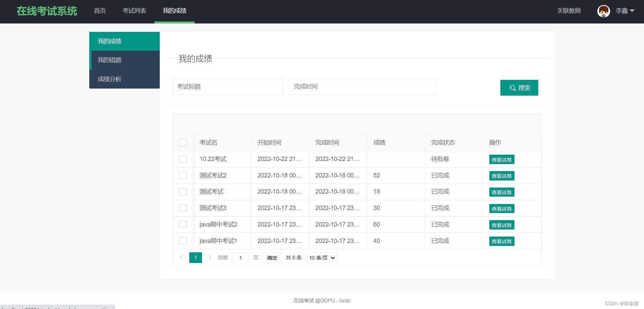Click 查看试卷 for java期中考试1
Viewport: 644px width, 309px height.
[x=502, y=241]
